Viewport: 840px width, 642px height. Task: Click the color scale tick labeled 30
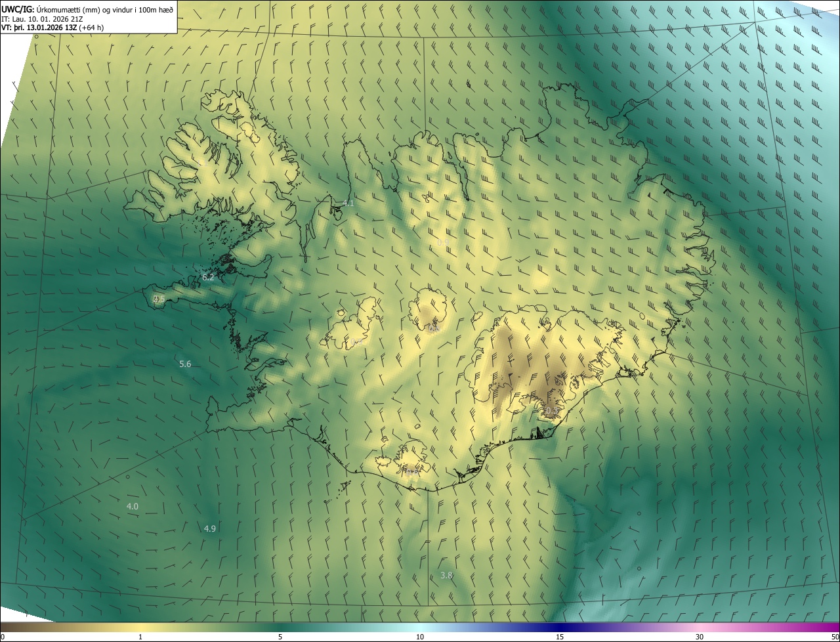tap(700, 637)
